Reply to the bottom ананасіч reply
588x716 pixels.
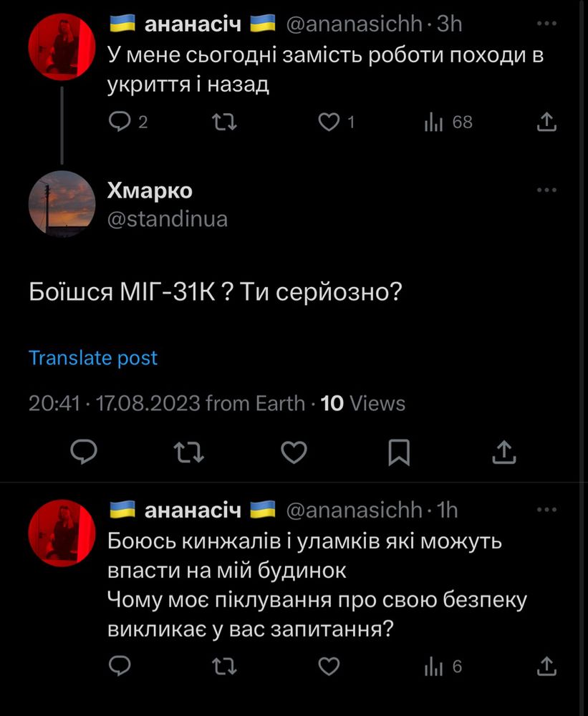pos(120,666)
